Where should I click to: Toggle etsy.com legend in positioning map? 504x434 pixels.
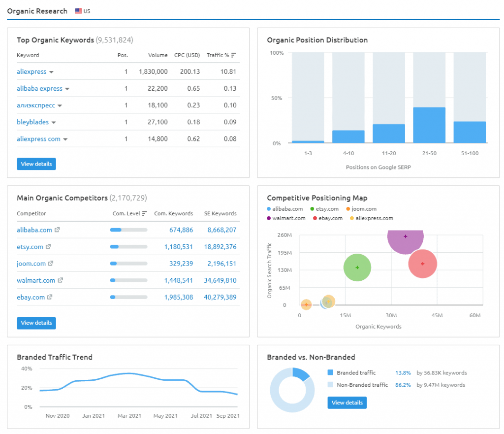(x=324, y=209)
